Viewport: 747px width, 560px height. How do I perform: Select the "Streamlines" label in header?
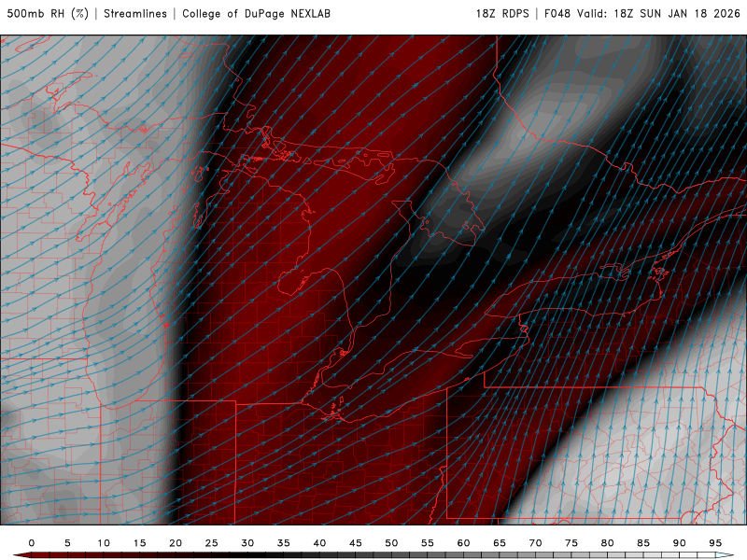click(x=135, y=13)
